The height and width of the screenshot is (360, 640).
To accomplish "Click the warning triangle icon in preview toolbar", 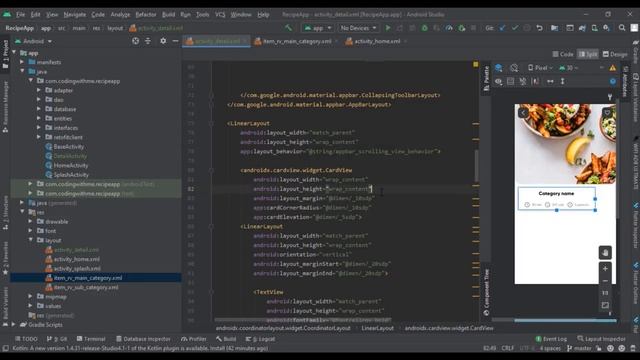I will pos(613,68).
